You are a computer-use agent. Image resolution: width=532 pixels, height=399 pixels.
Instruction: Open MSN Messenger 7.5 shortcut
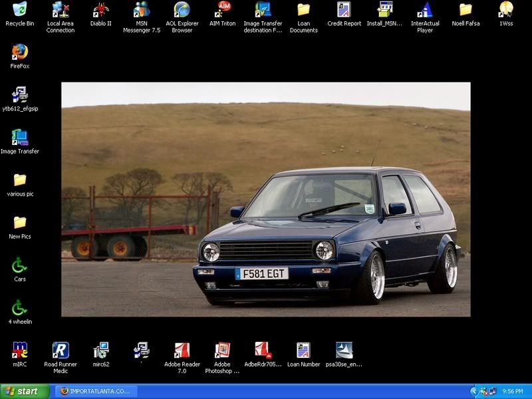pos(142,10)
